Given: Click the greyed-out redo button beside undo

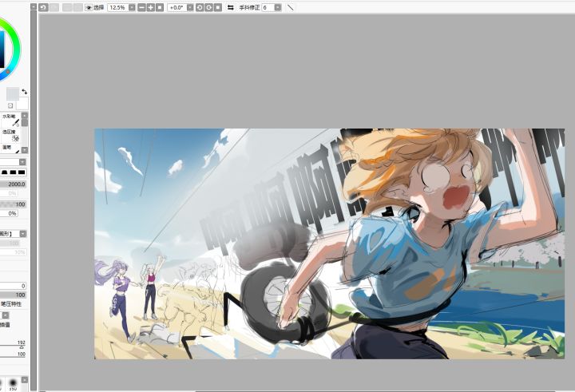Looking at the screenshot, I should 54,7.
